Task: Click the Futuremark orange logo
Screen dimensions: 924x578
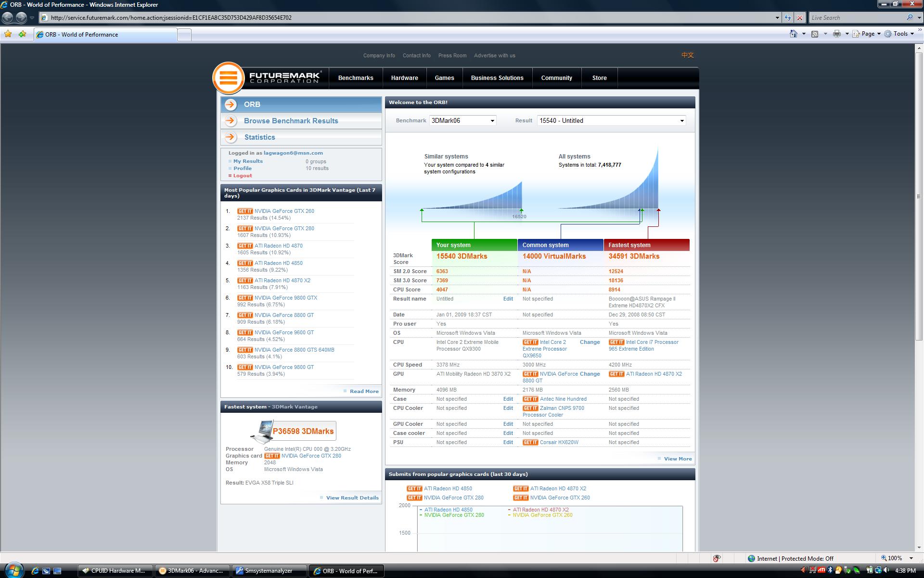Action: click(228, 78)
